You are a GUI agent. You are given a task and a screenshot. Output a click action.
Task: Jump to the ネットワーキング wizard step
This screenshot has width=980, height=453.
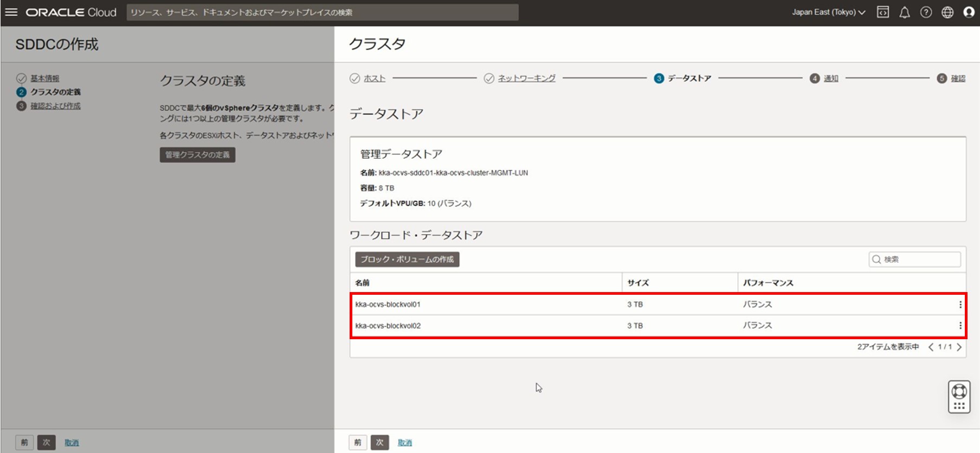point(526,79)
